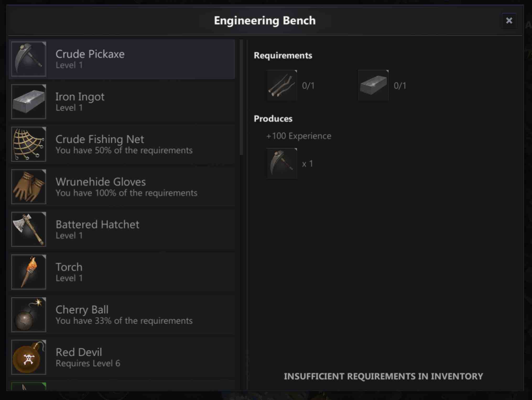Click the Battered Hatchet icon

[x=29, y=230]
